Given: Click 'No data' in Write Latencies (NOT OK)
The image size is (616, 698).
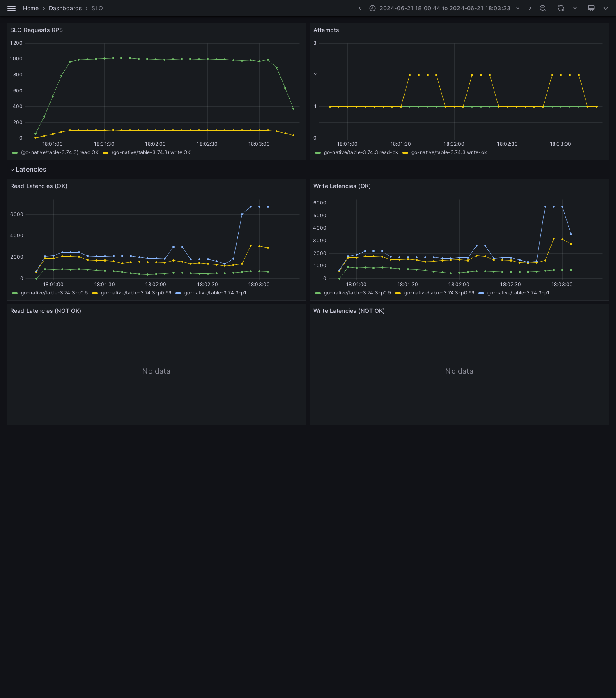Looking at the screenshot, I should tap(459, 371).
